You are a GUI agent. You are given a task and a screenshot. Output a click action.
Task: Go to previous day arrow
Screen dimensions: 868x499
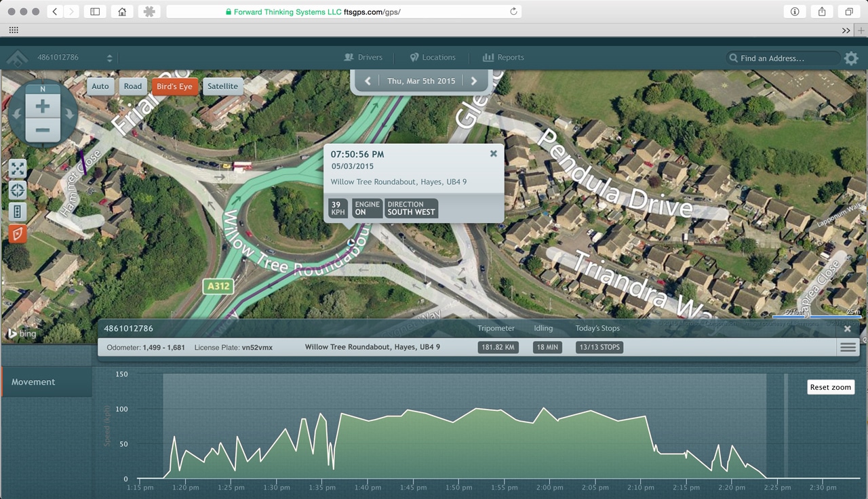point(368,81)
